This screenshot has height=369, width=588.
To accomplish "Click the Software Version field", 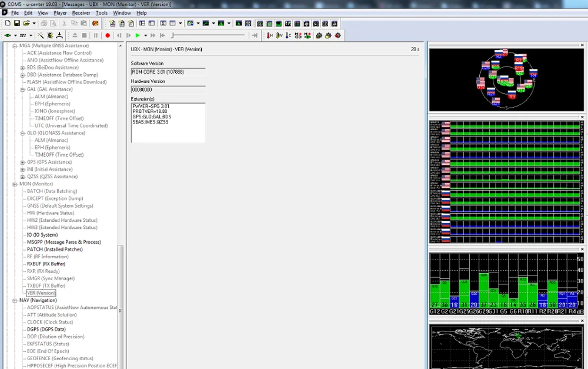I will point(168,72).
